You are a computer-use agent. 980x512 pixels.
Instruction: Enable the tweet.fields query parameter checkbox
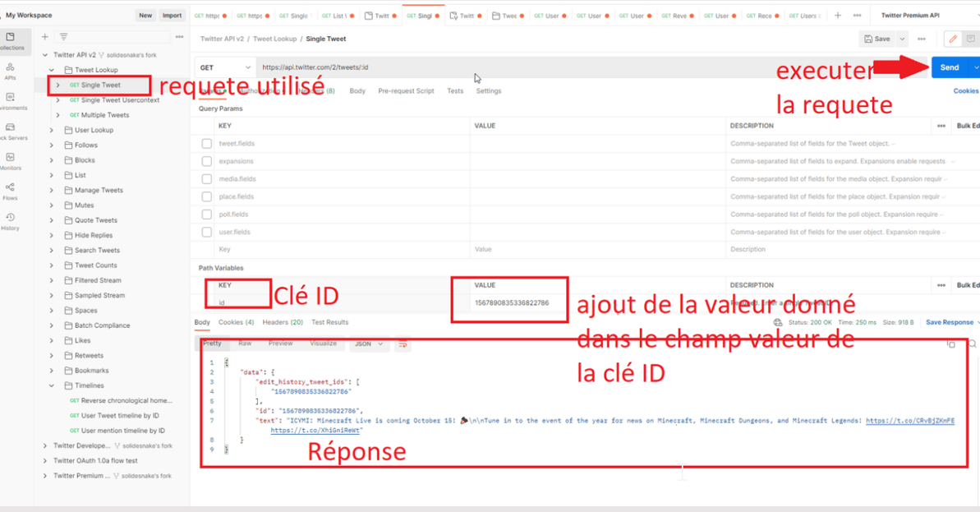(x=207, y=144)
